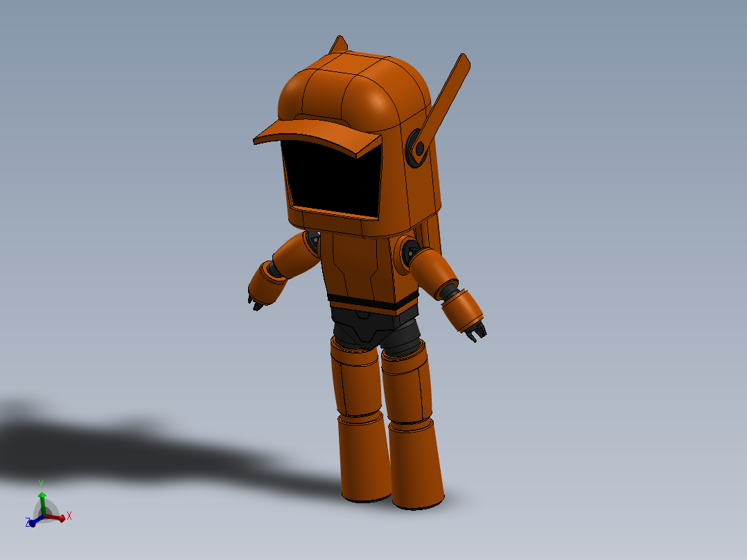Screen dimensions: 747x560
Task: Click the blue Z axis of the orientation triad
Action: click(36, 521)
